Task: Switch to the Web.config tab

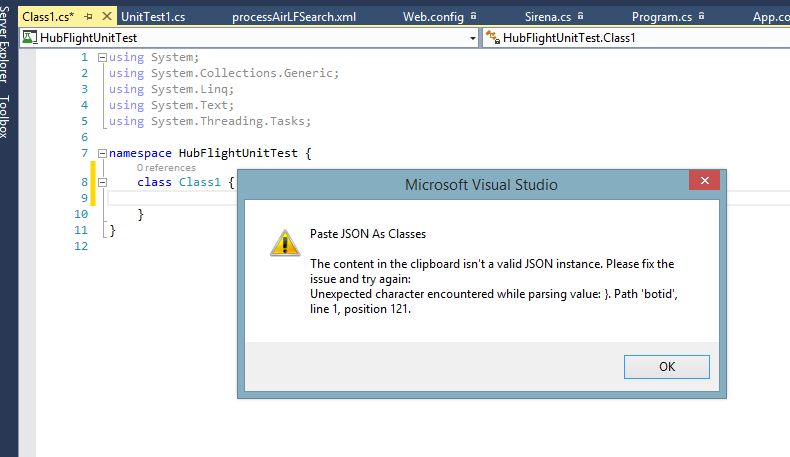Action: coord(433,17)
